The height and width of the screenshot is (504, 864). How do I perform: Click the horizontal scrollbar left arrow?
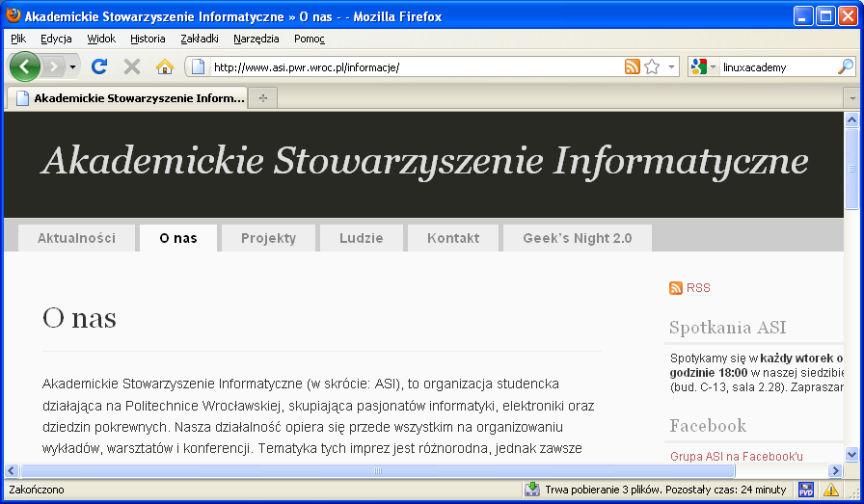tap(12, 471)
